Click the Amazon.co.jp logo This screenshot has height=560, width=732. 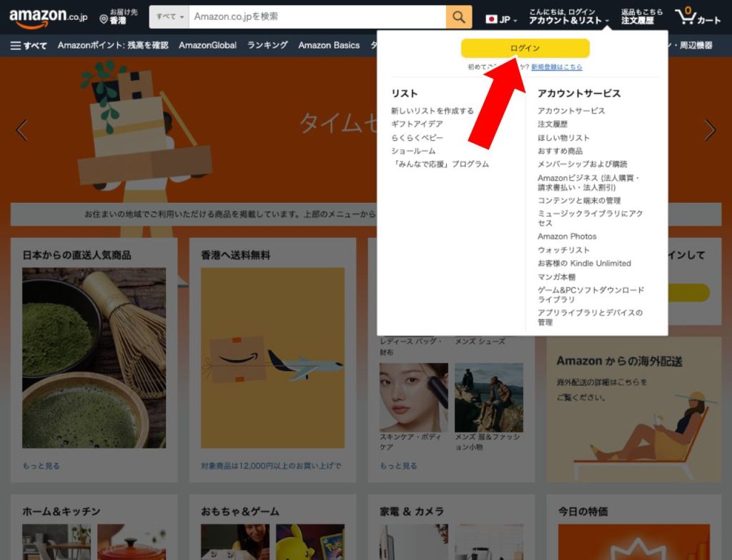click(x=48, y=17)
